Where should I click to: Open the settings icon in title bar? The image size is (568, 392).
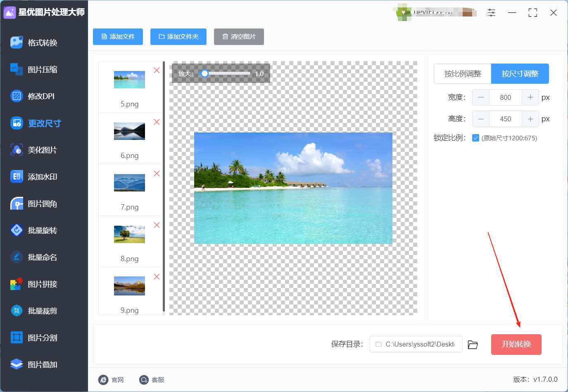click(x=491, y=12)
